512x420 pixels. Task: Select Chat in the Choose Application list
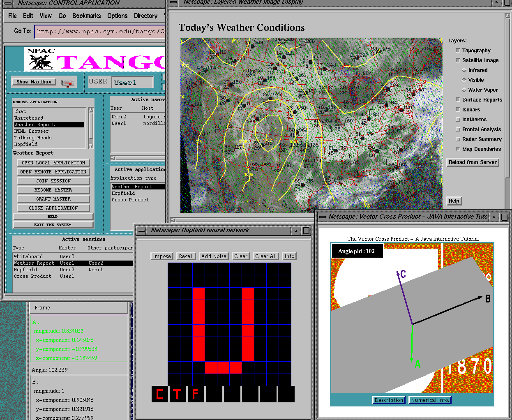[49, 111]
